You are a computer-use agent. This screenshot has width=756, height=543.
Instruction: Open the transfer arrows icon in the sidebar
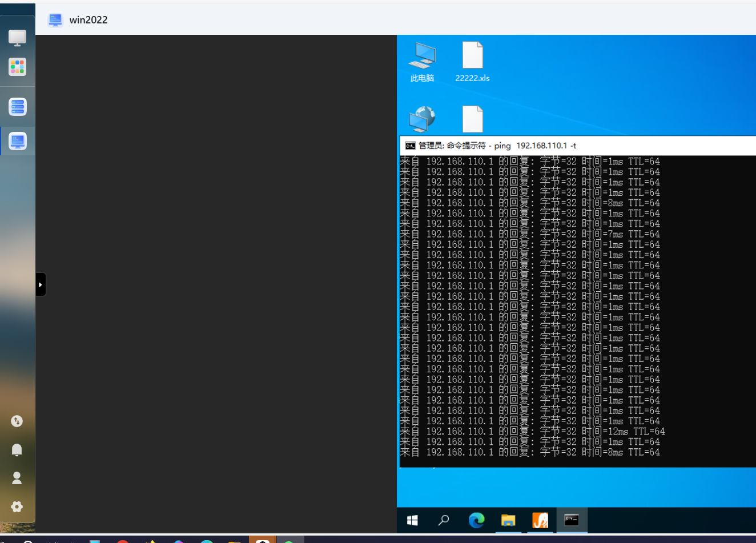coord(17,421)
